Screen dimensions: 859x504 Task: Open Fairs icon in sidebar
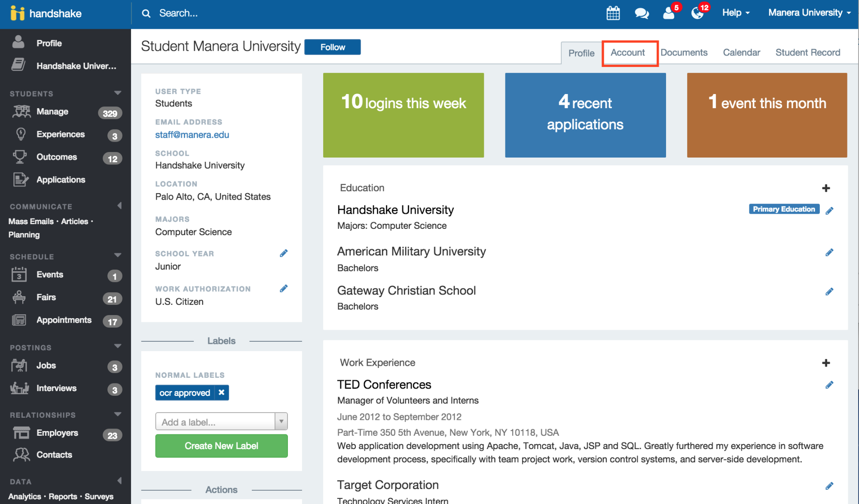19,297
